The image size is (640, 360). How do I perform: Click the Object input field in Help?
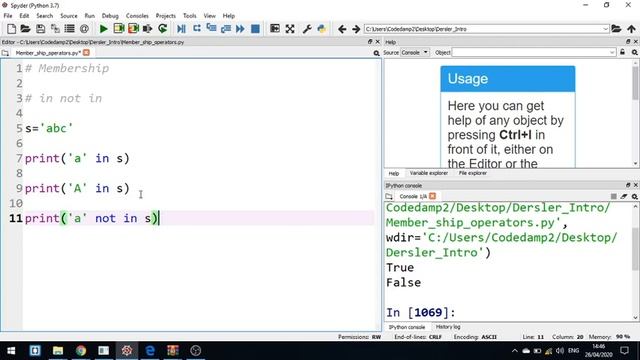point(533,52)
